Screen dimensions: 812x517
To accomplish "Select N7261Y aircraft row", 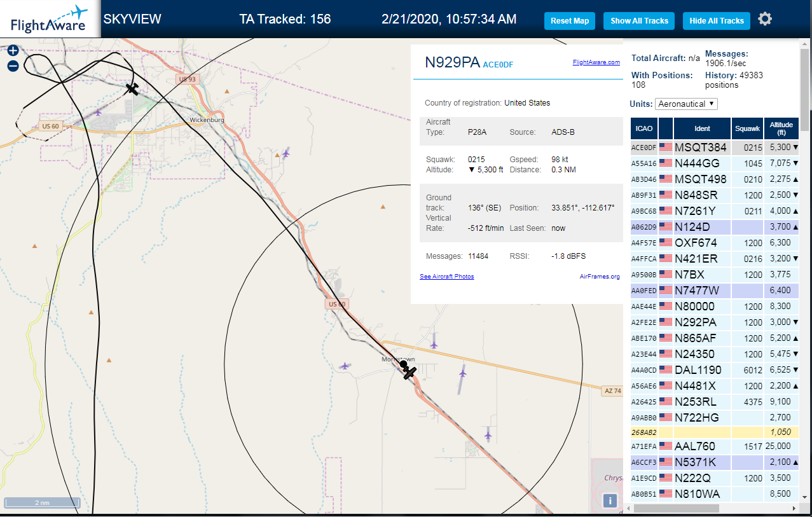I will pos(715,210).
